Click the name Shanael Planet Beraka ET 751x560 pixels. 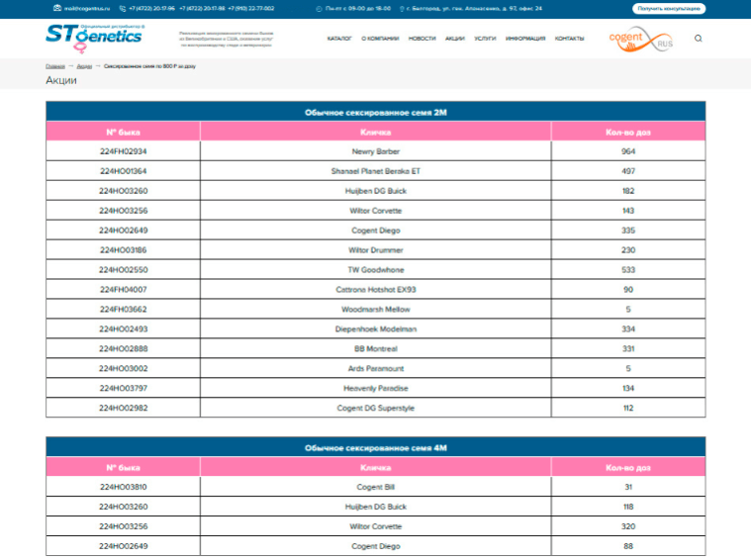tap(376, 171)
